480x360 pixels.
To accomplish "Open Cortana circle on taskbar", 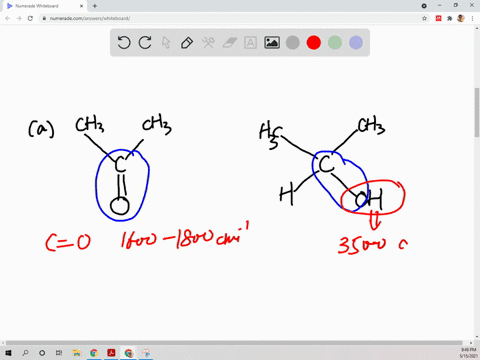I will (42, 353).
